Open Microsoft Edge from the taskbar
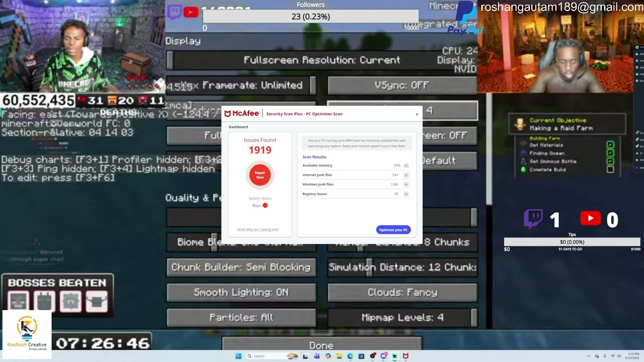This screenshot has height=362, width=644. click(350, 356)
